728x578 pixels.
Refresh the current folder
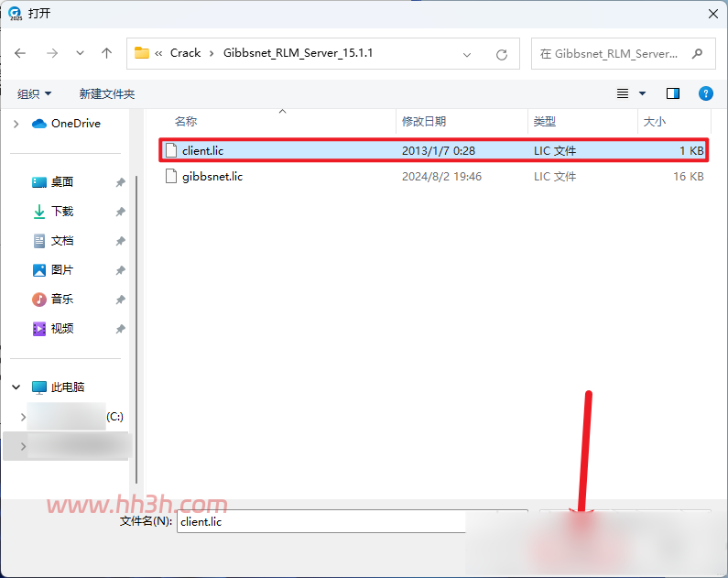502,55
